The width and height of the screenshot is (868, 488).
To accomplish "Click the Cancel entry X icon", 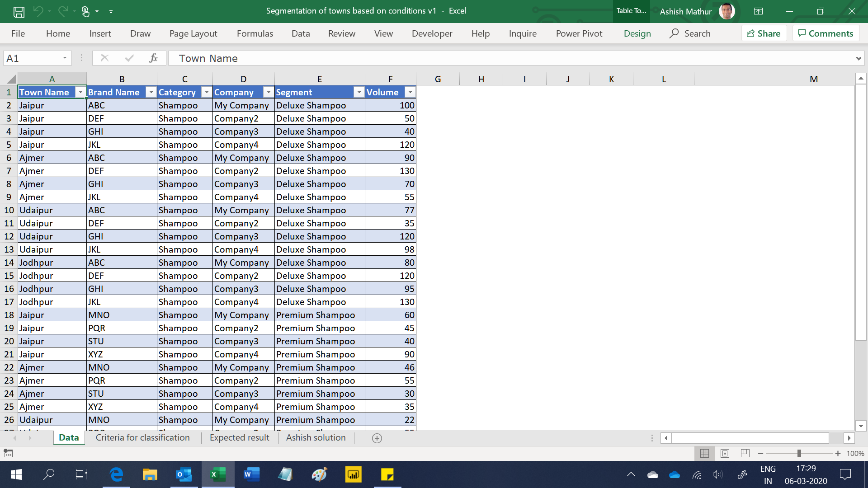I will pos(104,58).
